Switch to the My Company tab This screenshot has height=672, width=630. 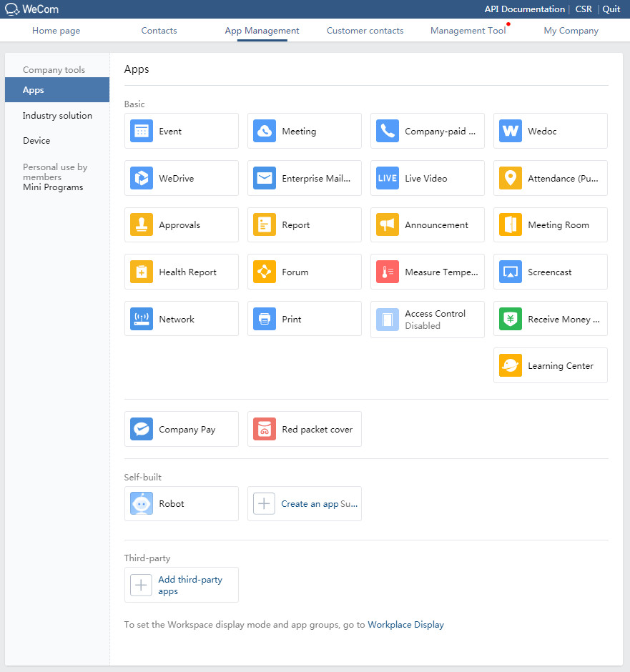click(571, 31)
